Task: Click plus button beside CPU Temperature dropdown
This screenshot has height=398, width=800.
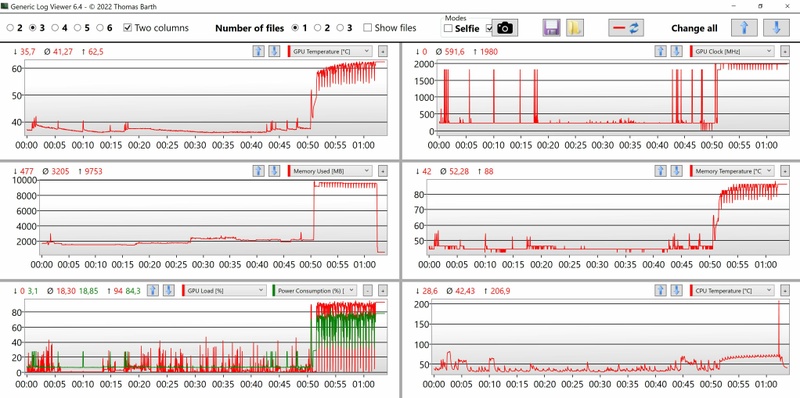Action: pyautogui.click(x=784, y=290)
